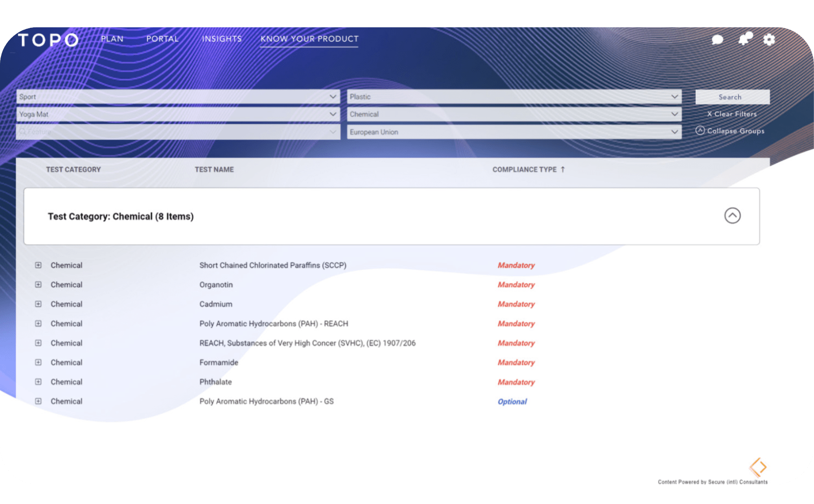The width and height of the screenshot is (814, 504).
Task: Expand the Cadmium test row
Action: (x=38, y=304)
